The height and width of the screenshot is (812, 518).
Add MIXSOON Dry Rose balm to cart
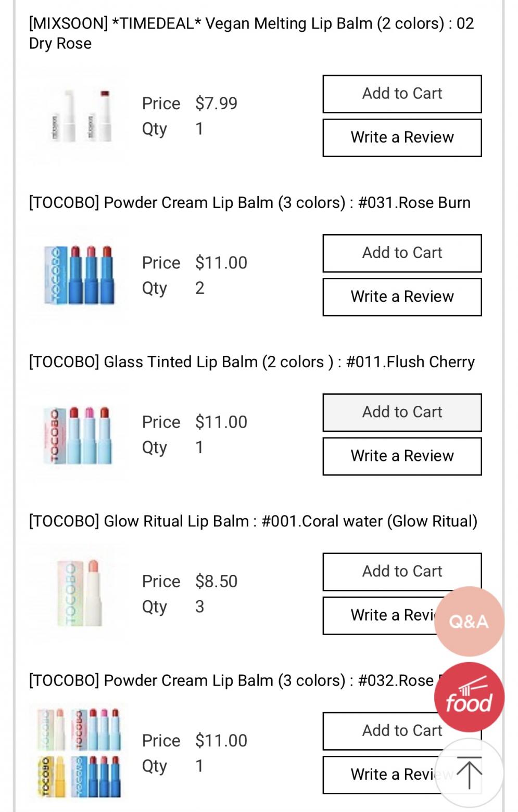(x=402, y=94)
